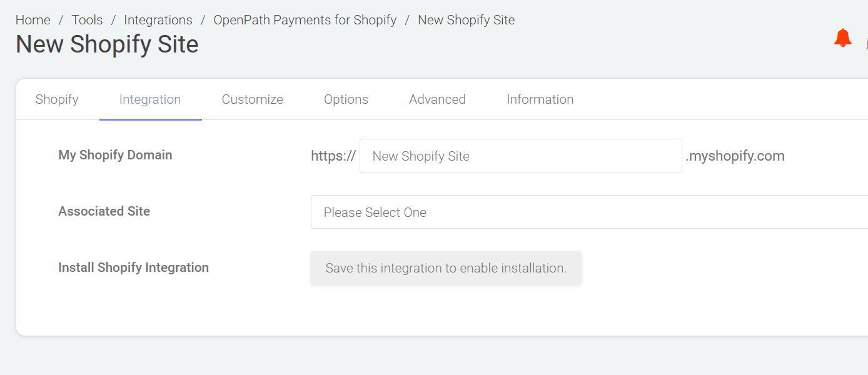The image size is (868, 375).
Task: Switch to the Options tab
Action: (x=346, y=99)
